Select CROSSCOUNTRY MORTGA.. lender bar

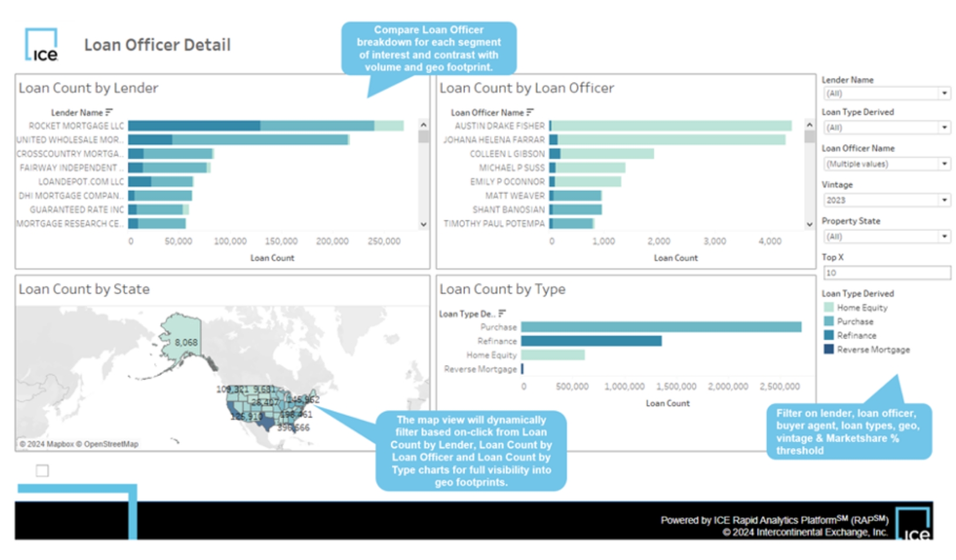coord(171,153)
